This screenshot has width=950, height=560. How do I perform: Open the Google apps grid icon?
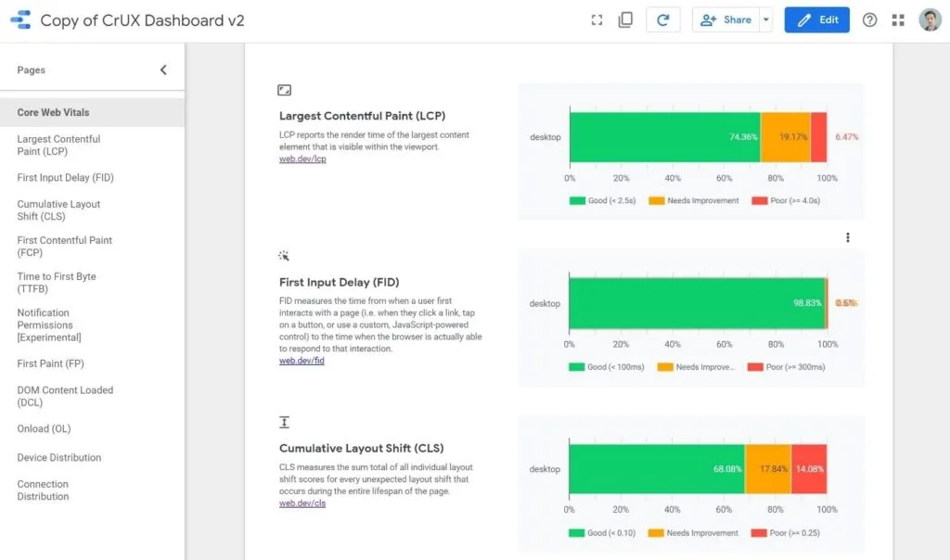897,19
